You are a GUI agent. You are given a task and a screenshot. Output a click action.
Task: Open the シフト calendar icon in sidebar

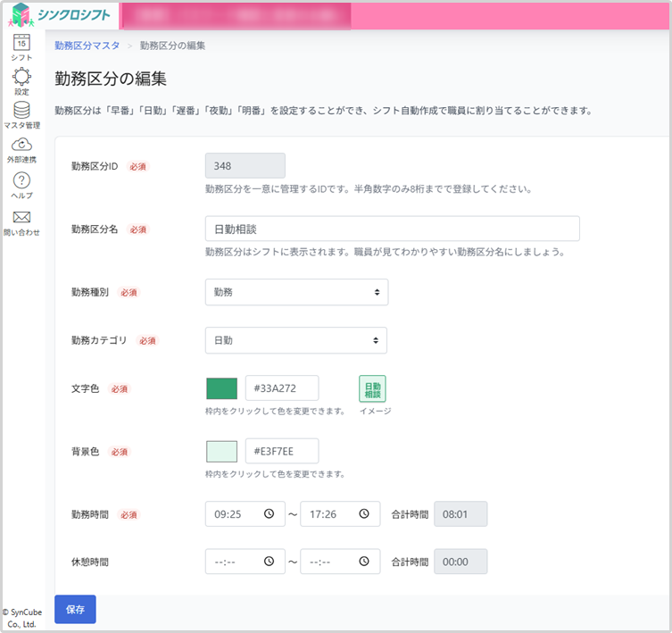[21, 43]
